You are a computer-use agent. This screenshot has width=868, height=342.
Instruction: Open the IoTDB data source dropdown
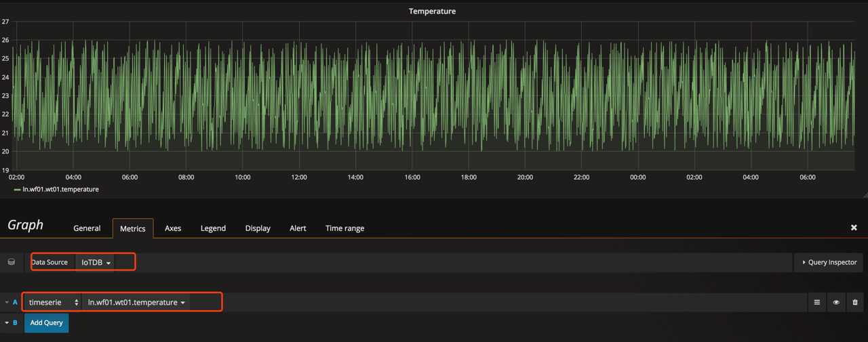96,262
